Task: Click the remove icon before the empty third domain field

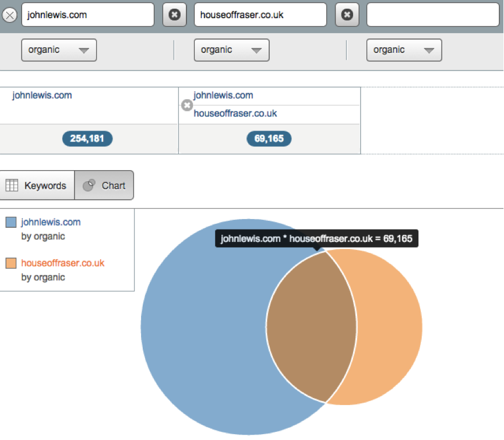Action: click(x=347, y=15)
